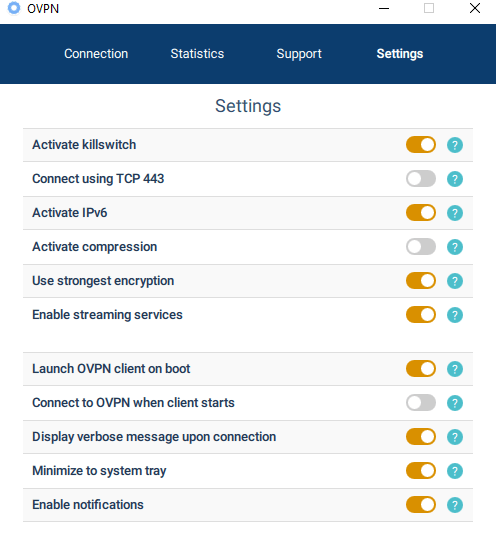The height and width of the screenshot is (540, 496).
Task: Click the Use strongest encryption label
Action: (103, 281)
